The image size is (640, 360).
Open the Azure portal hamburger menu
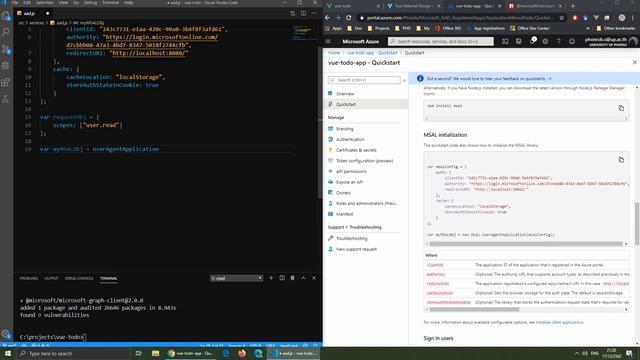[328, 41]
